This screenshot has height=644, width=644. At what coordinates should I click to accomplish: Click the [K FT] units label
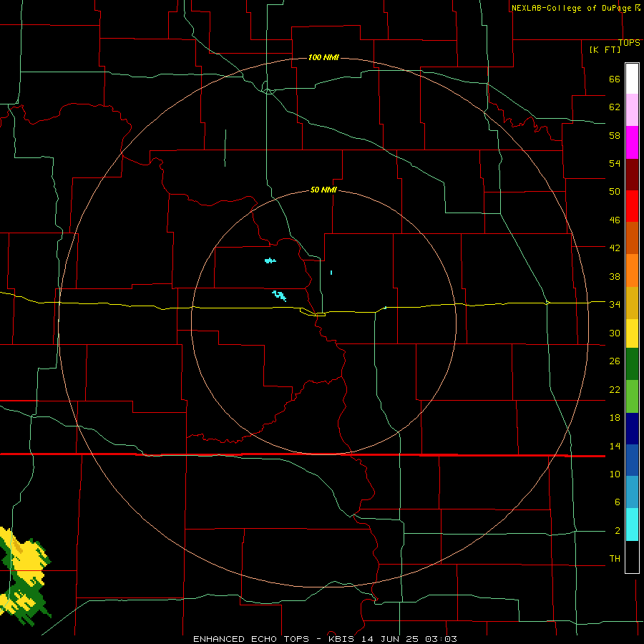[605, 49]
